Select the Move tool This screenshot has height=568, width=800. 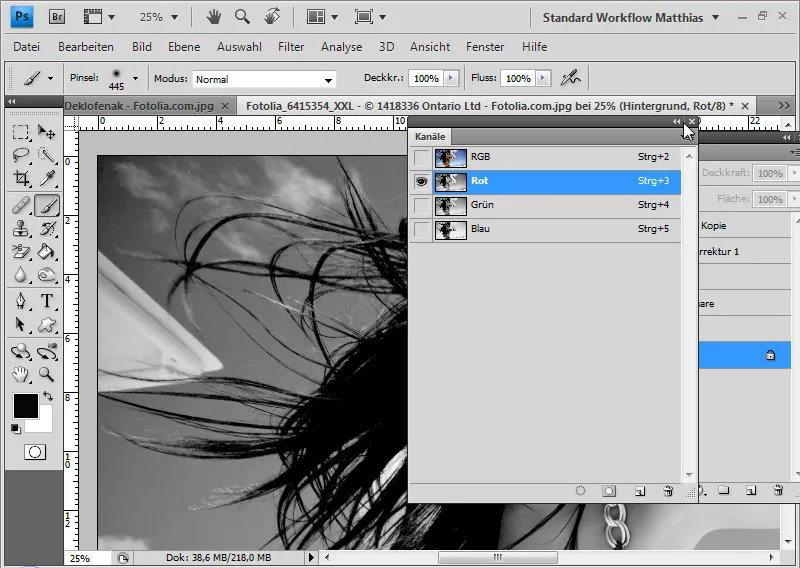[47, 133]
